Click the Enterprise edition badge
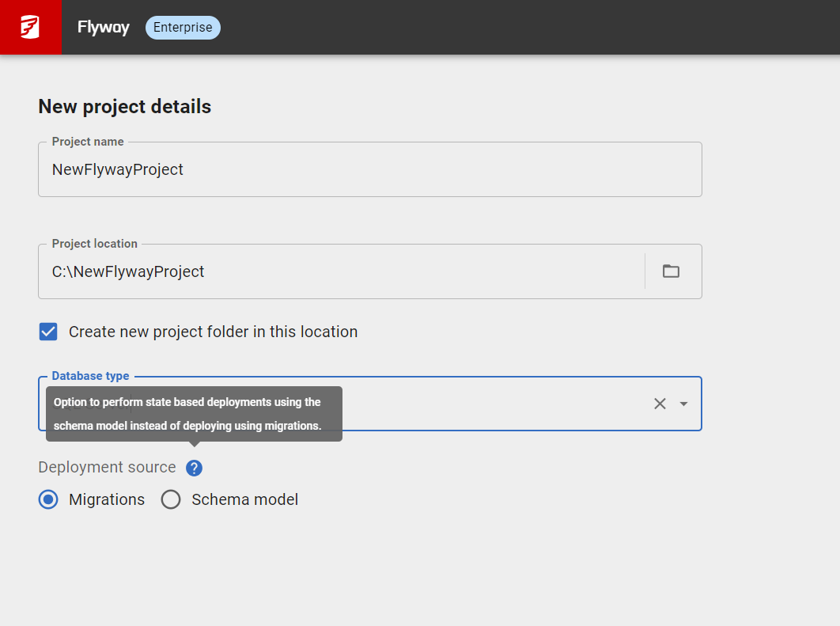This screenshot has width=840, height=626. [x=183, y=28]
